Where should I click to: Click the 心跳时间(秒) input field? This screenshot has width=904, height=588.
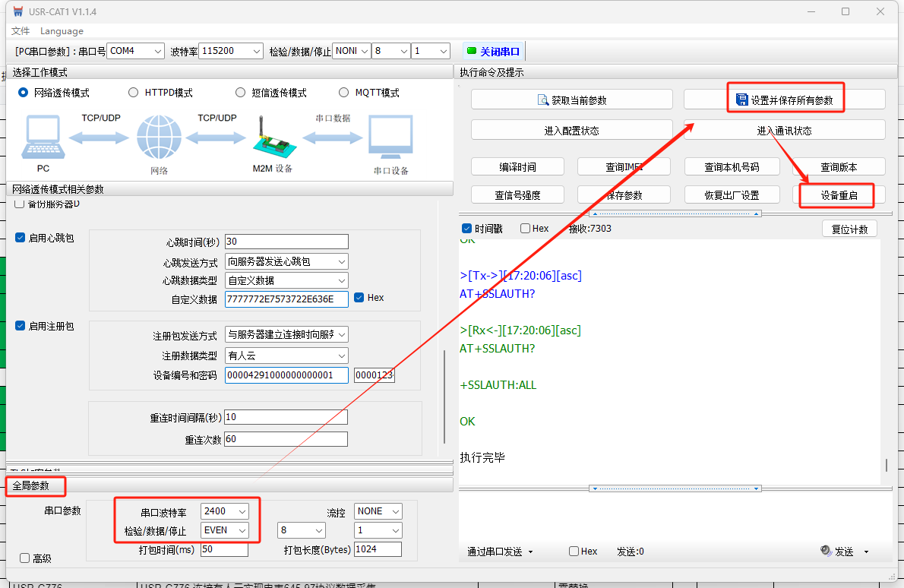pyautogui.click(x=286, y=242)
